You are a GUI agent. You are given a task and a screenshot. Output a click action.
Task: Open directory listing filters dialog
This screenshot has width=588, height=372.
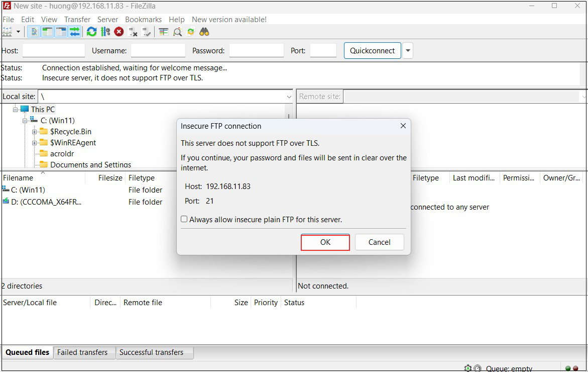coord(164,32)
